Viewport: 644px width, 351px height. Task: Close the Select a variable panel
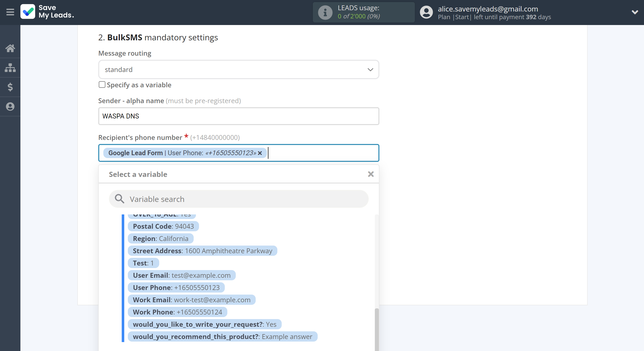[371, 174]
